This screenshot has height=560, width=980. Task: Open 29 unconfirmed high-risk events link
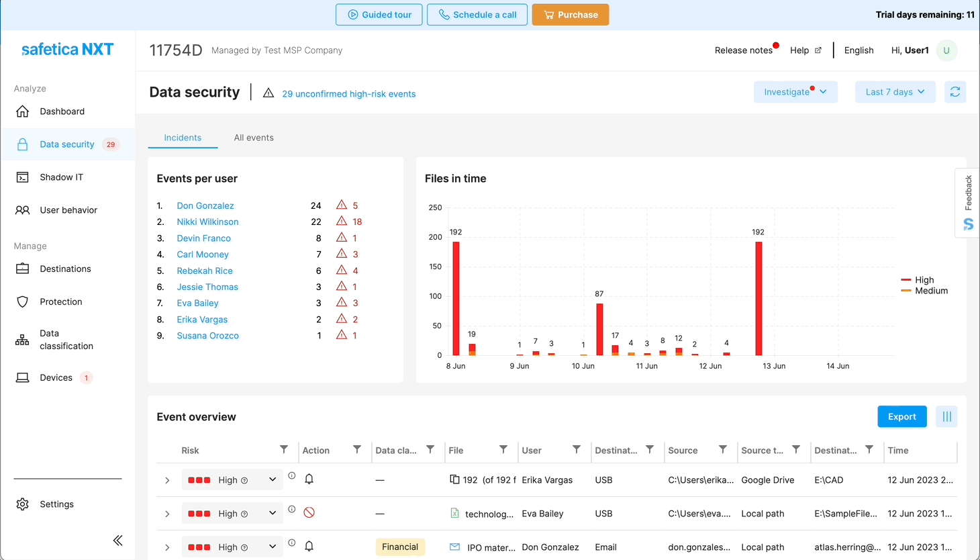pyautogui.click(x=348, y=94)
